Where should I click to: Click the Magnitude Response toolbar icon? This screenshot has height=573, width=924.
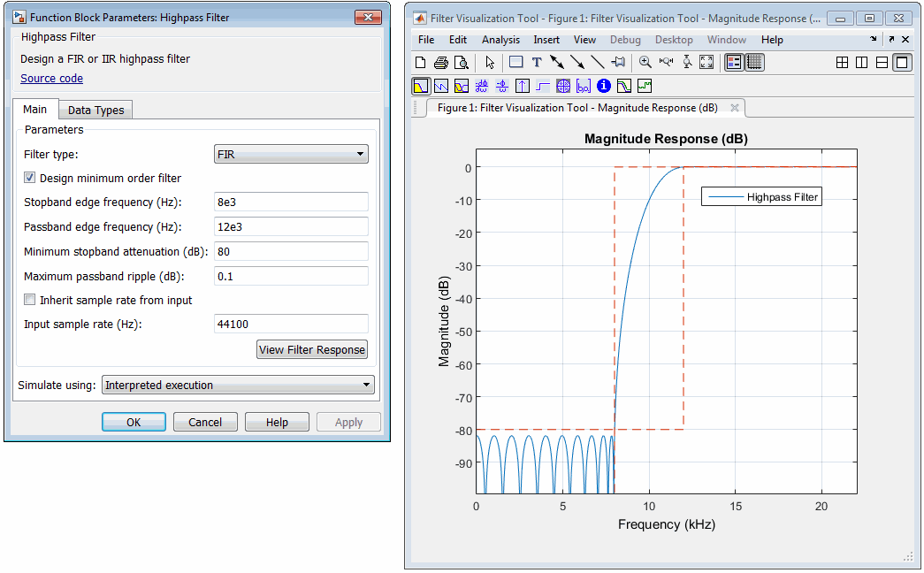421,86
